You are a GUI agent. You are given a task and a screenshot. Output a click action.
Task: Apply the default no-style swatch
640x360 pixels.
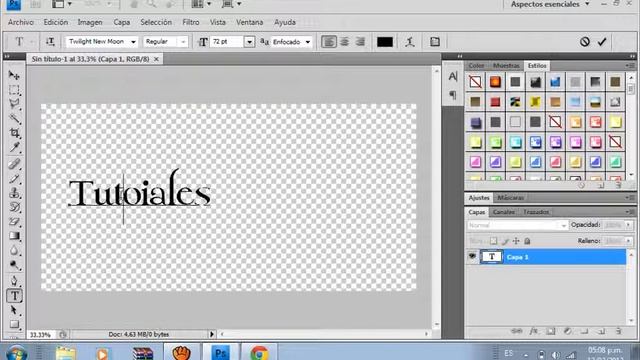(475, 82)
